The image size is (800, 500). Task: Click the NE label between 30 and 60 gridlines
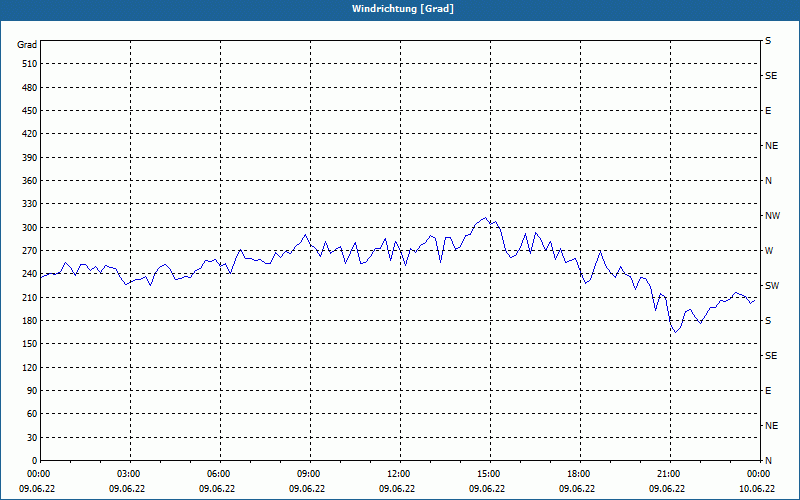pos(771,426)
